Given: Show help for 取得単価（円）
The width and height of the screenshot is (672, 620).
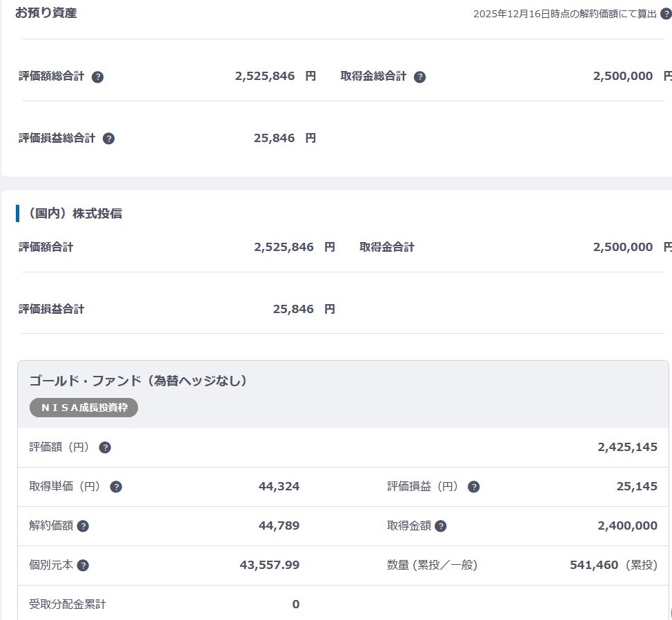Looking at the screenshot, I should (x=116, y=487).
